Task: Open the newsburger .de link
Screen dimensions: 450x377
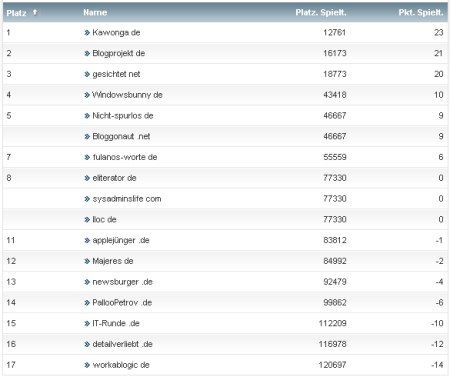Action: click(122, 282)
